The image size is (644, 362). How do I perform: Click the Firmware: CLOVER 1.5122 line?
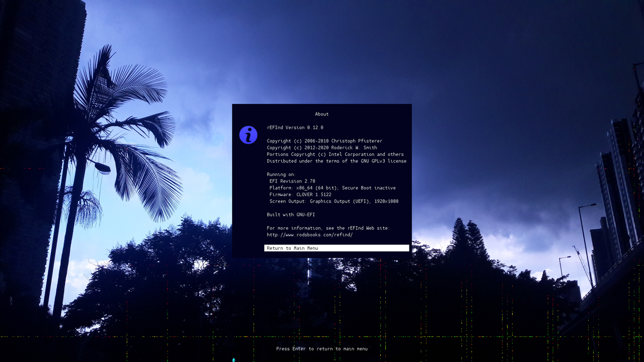click(x=300, y=195)
